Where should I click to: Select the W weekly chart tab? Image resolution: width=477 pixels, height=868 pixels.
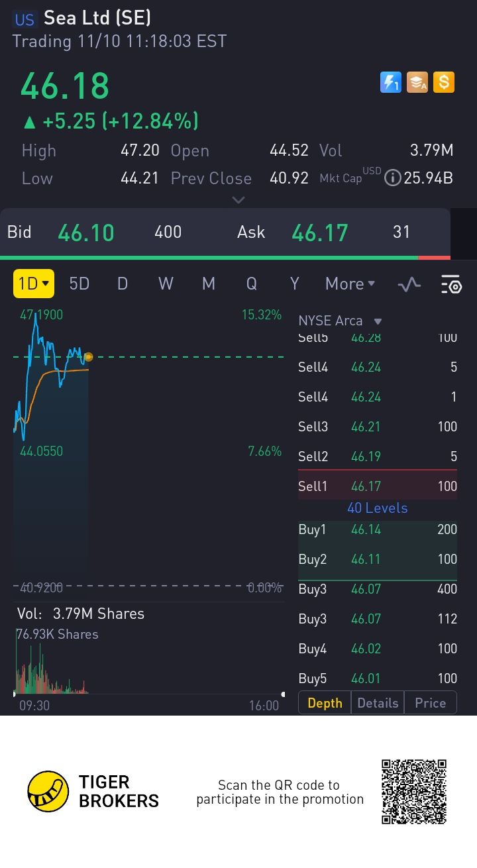point(166,284)
